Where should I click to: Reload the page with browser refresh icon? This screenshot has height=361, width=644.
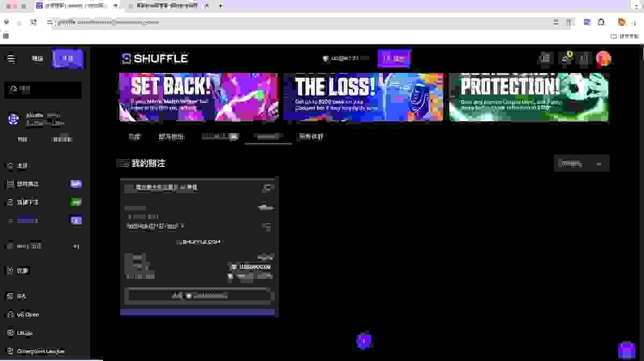click(x=34, y=22)
